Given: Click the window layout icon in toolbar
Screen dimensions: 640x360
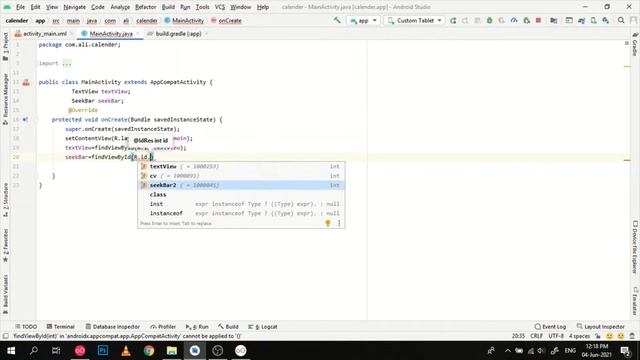Looking at the screenshot, I should pyautogui.click(x=569, y=20).
